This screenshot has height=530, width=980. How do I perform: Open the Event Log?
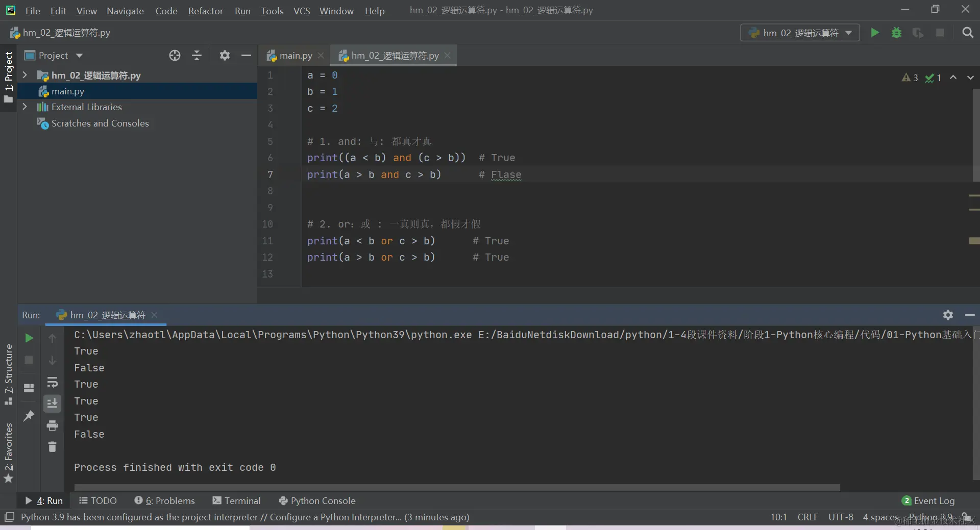point(928,501)
